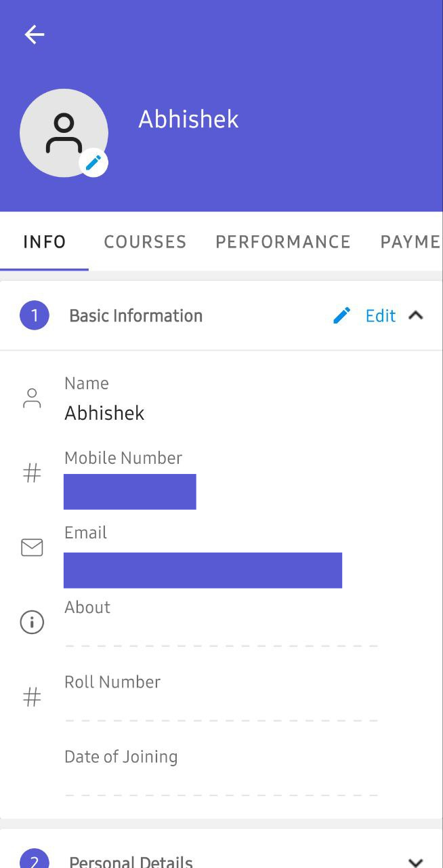This screenshot has width=443, height=868.
Task: Click the hash icon beside Mobile Number
Action: (x=32, y=473)
